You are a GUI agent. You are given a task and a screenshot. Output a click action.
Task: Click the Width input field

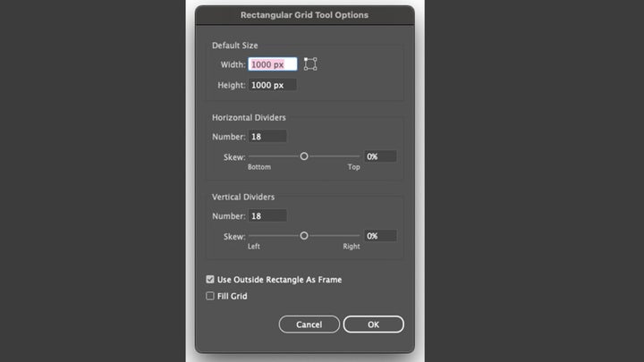click(x=273, y=64)
